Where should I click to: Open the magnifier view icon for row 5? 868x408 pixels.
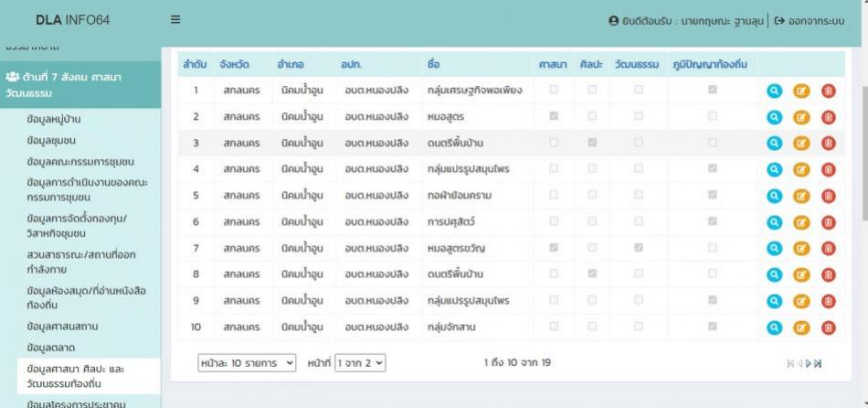[774, 196]
